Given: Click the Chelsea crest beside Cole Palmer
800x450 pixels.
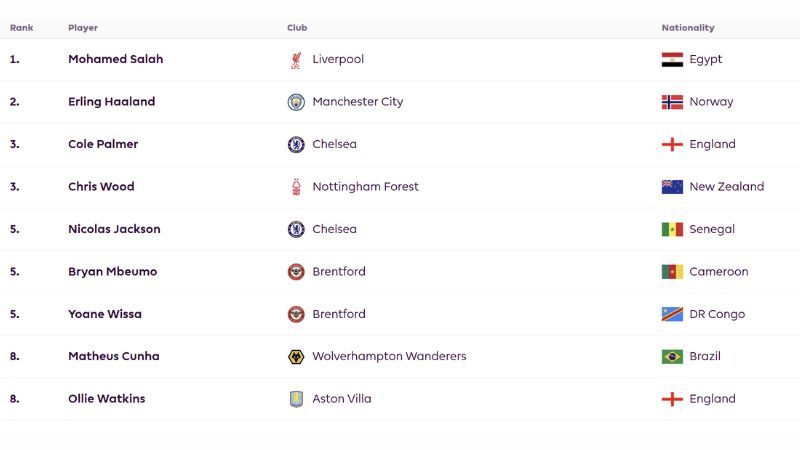Looking at the screenshot, I should click(296, 144).
